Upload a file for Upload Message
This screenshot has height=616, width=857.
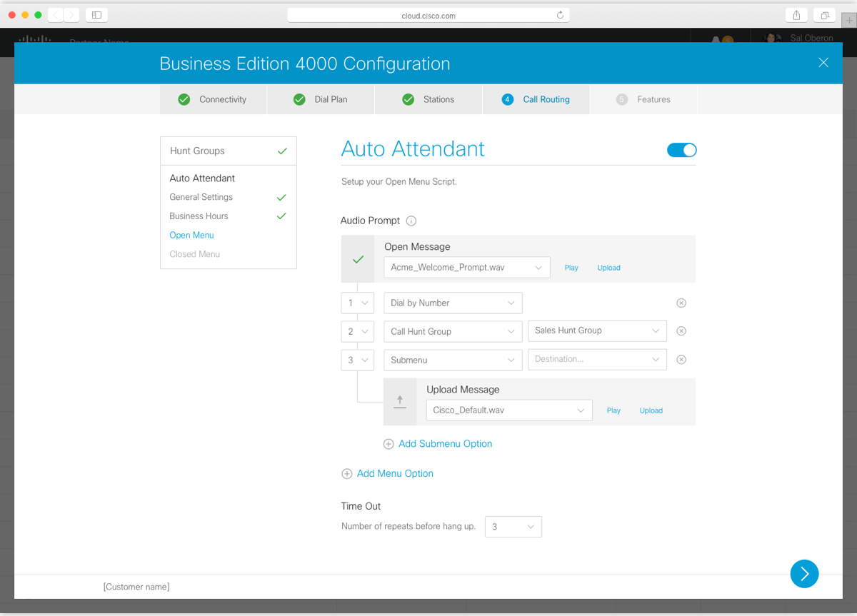(x=651, y=410)
